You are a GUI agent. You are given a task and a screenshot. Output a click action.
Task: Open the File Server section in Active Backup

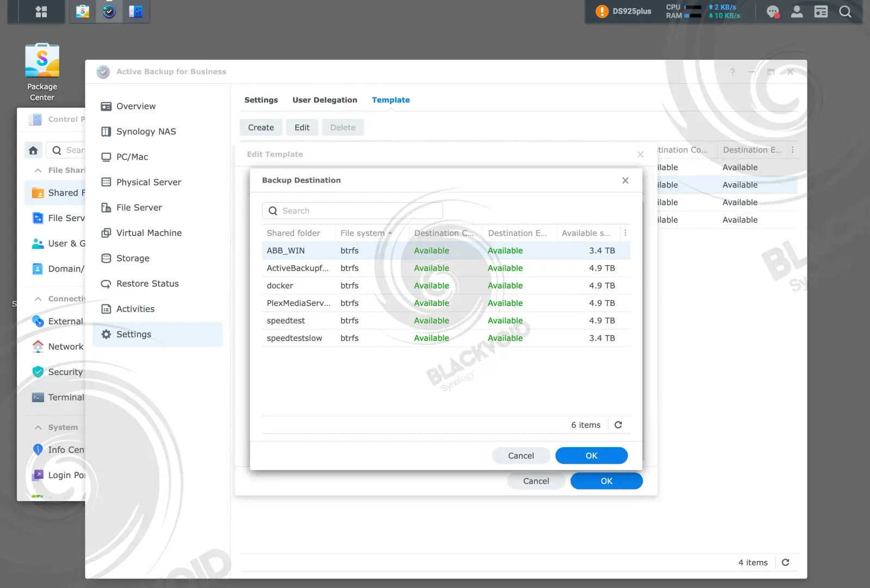158,208
